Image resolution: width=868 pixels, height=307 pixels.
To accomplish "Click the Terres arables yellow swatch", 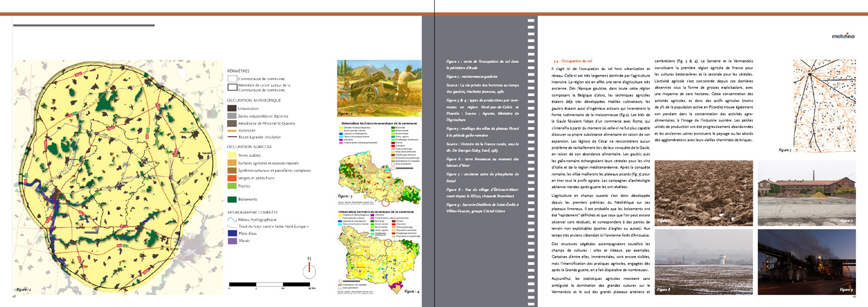I will [232, 155].
